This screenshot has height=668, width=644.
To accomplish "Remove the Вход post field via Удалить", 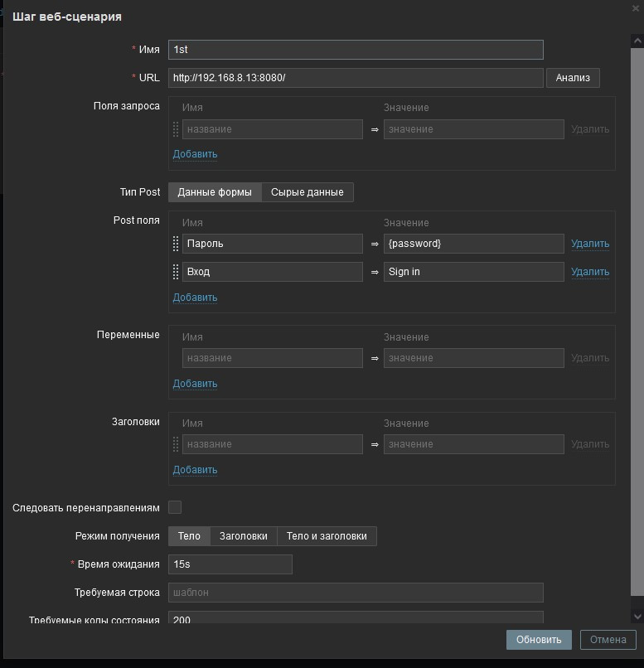I will pyautogui.click(x=590, y=272).
